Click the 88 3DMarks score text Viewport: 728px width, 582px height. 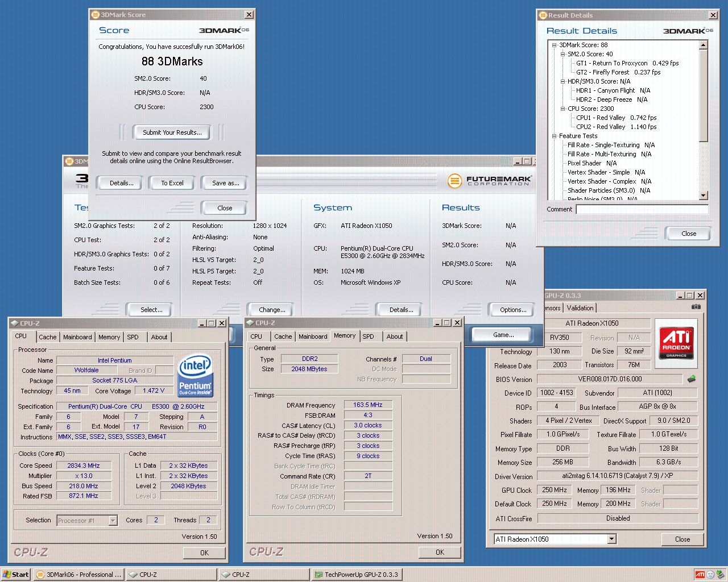[172, 61]
